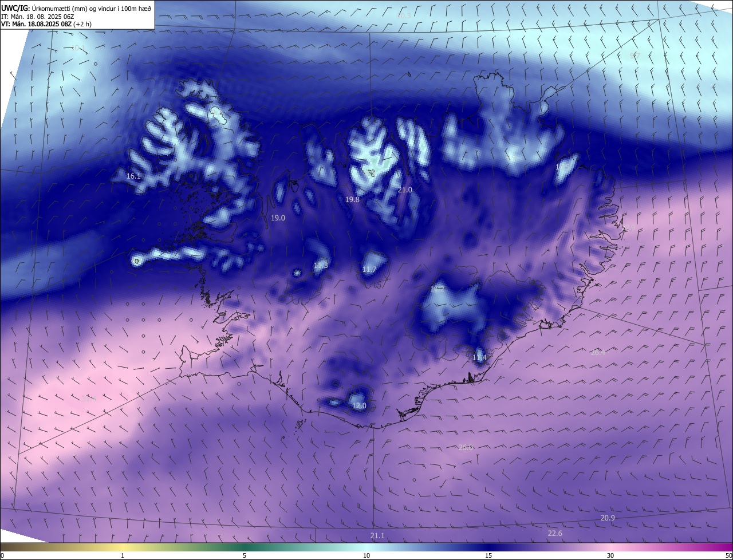Click the 10.1 value in the northwest

78,48
